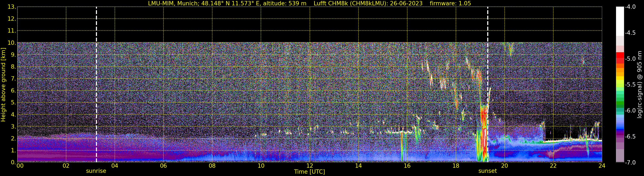Click the x-axis tick label '00'

[x=20, y=166]
